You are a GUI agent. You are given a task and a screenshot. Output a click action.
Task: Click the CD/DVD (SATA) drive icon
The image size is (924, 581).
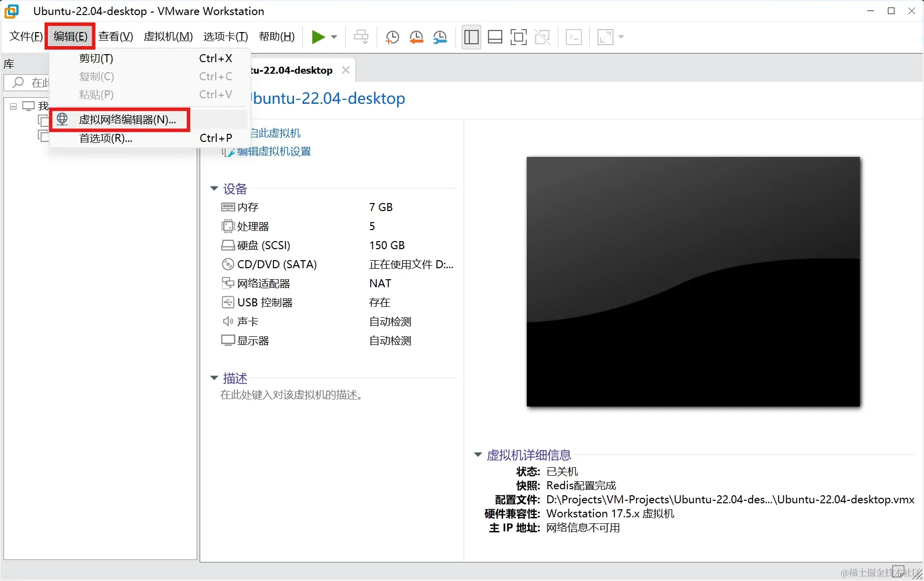228,264
